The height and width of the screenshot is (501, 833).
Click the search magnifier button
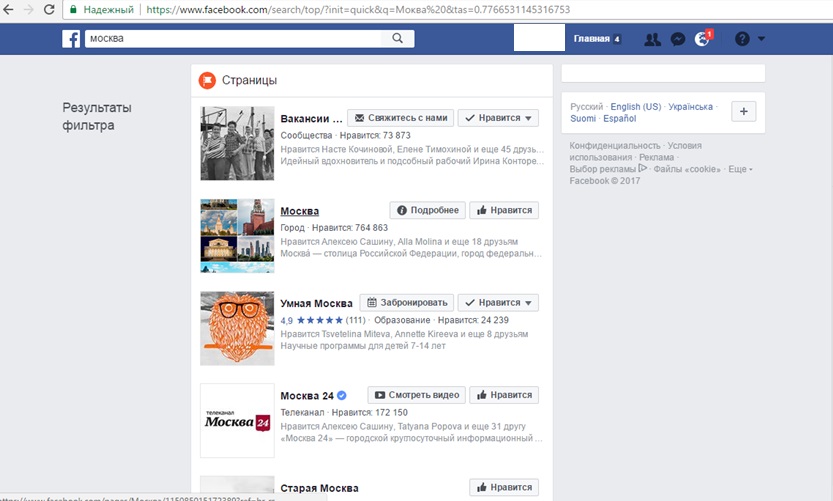tap(397, 38)
